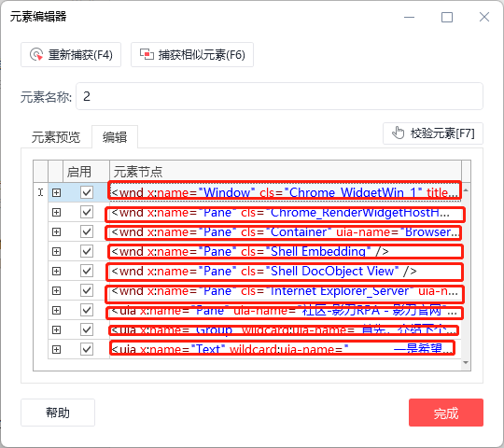This screenshot has height=448, width=504.
Task: Maximize the element editor window
Action: point(447,17)
